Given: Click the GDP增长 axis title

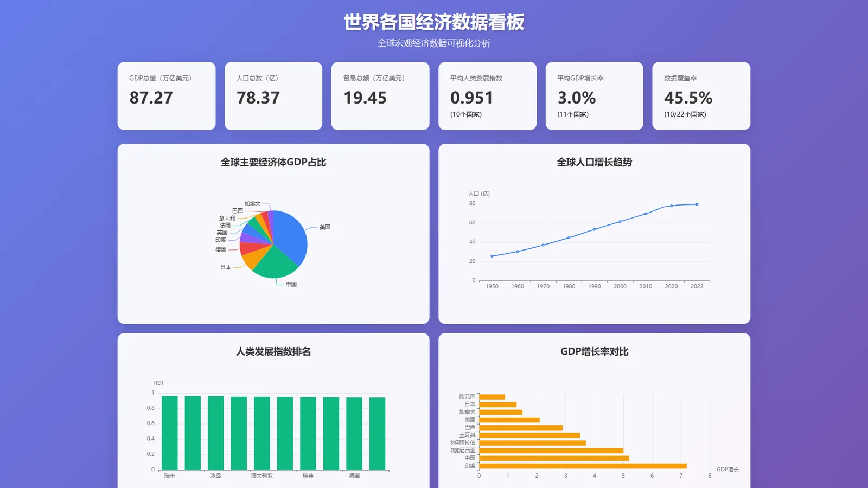Looking at the screenshot, I should (x=727, y=470).
